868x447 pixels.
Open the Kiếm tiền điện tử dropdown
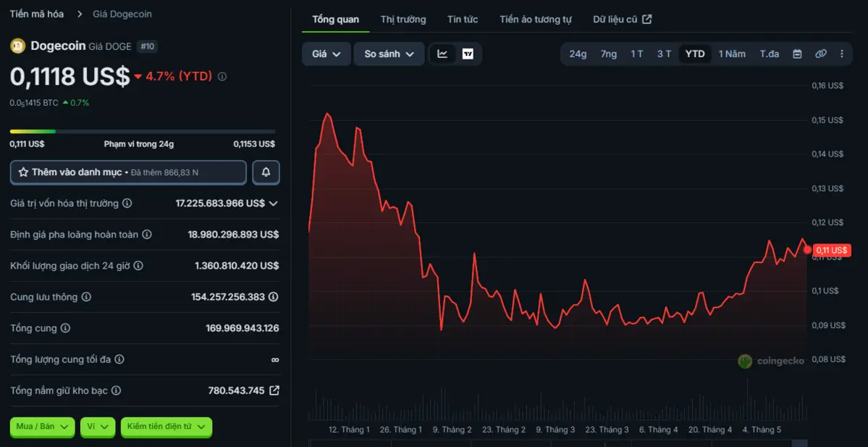click(x=166, y=427)
